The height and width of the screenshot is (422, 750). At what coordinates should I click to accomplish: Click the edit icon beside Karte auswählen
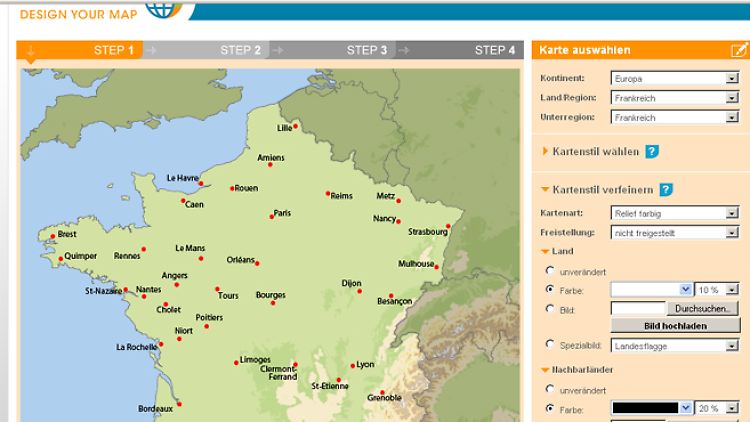tap(738, 50)
